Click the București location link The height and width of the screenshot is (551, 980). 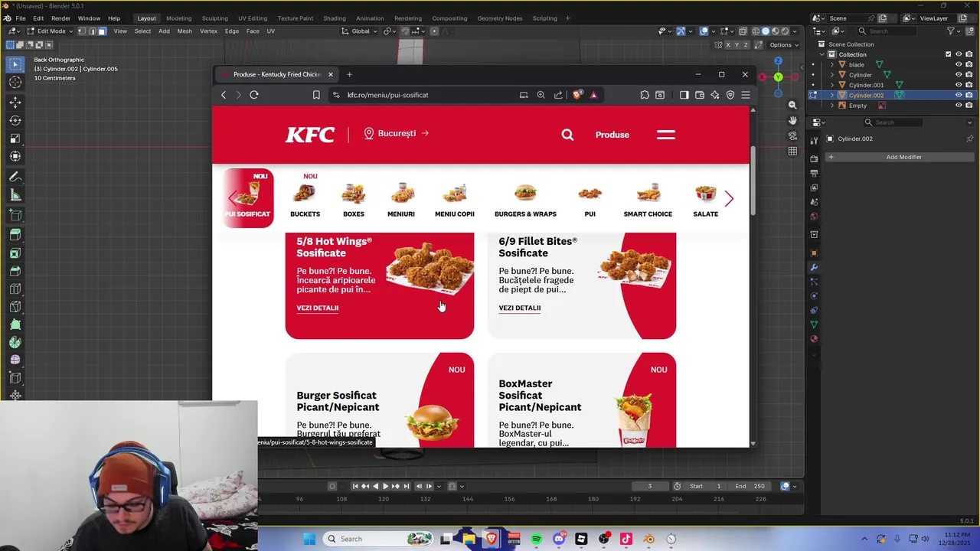coord(397,133)
